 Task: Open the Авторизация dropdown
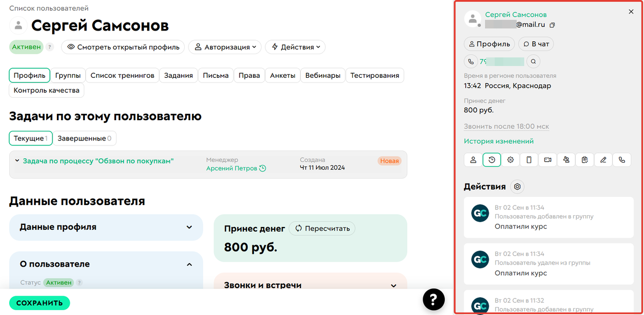225,47
